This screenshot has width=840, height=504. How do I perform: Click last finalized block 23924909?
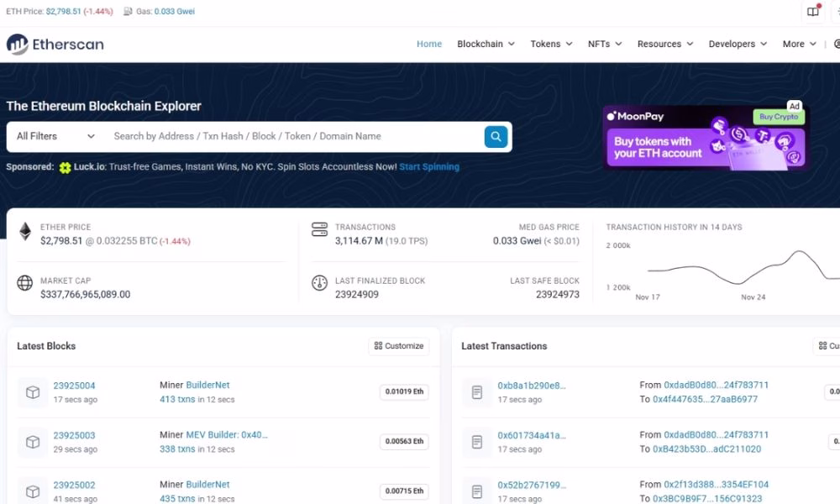pyautogui.click(x=357, y=295)
